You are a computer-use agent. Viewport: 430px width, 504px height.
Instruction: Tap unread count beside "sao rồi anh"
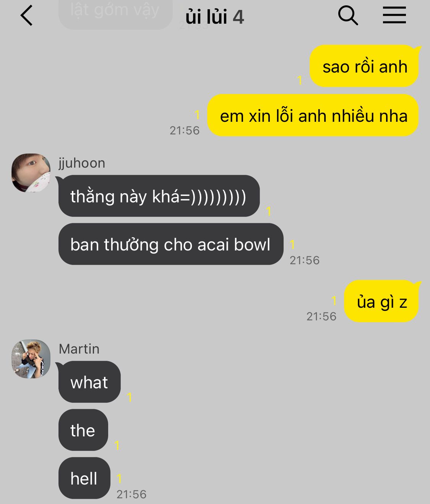click(x=300, y=80)
